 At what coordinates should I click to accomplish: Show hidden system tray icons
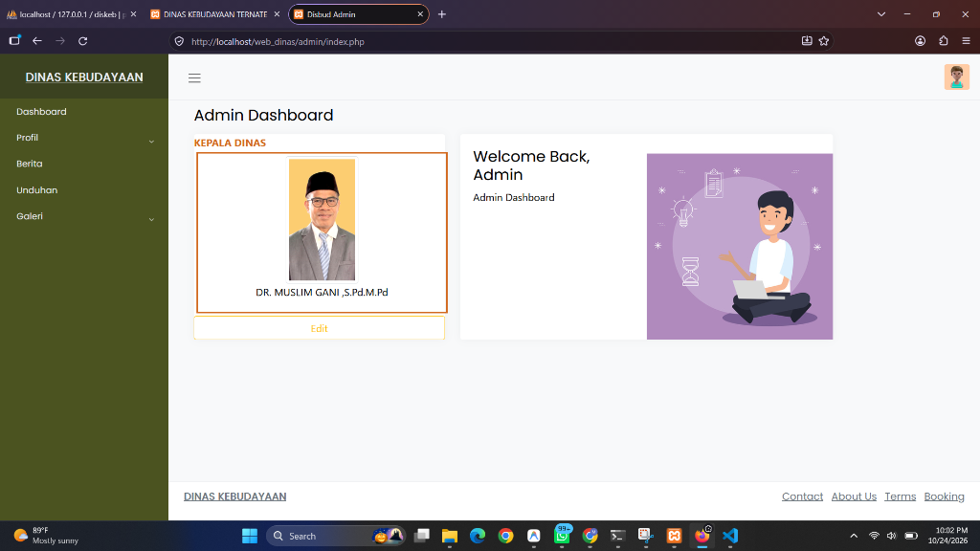coord(854,536)
